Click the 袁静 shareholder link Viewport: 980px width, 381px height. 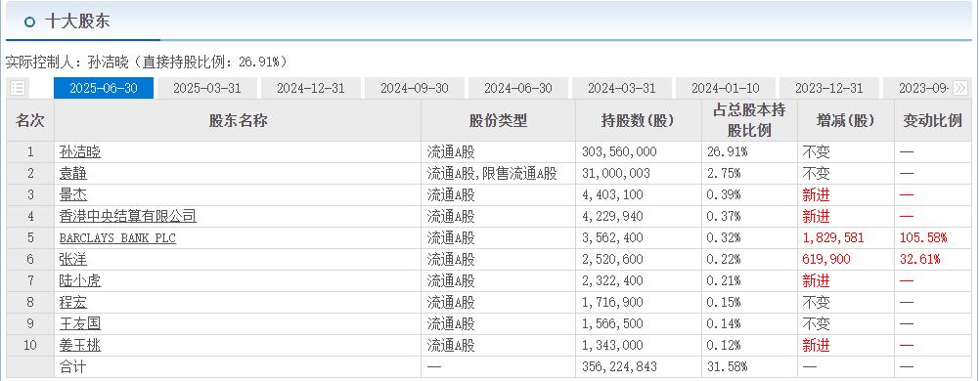73,174
